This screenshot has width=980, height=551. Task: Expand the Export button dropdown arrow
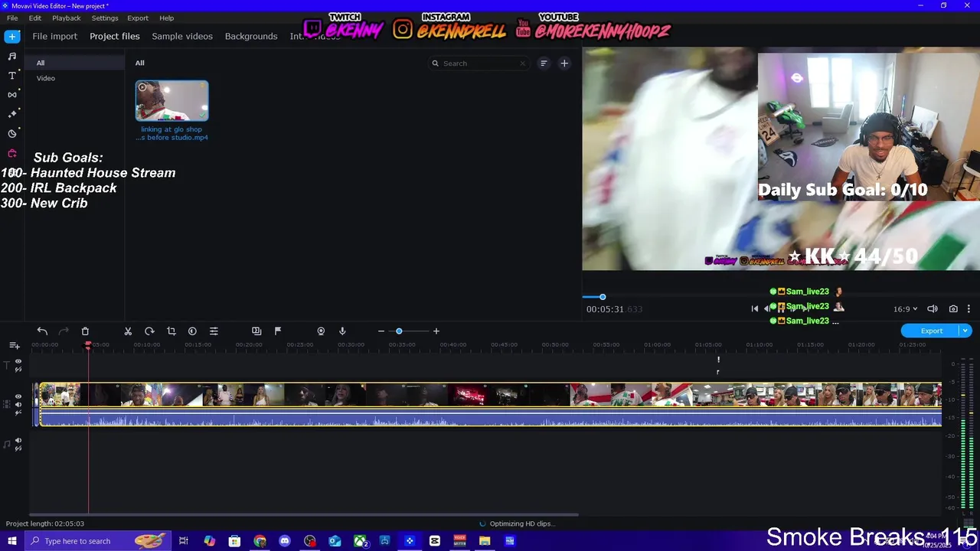965,331
